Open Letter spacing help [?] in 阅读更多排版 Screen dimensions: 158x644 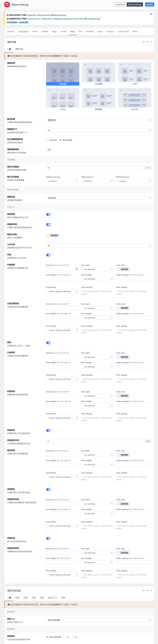coord(142,509)
